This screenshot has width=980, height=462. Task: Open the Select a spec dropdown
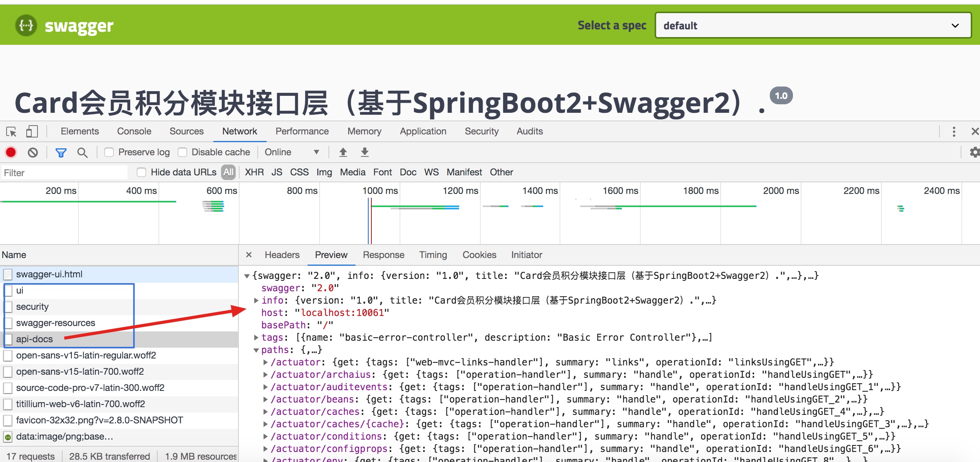click(x=813, y=25)
